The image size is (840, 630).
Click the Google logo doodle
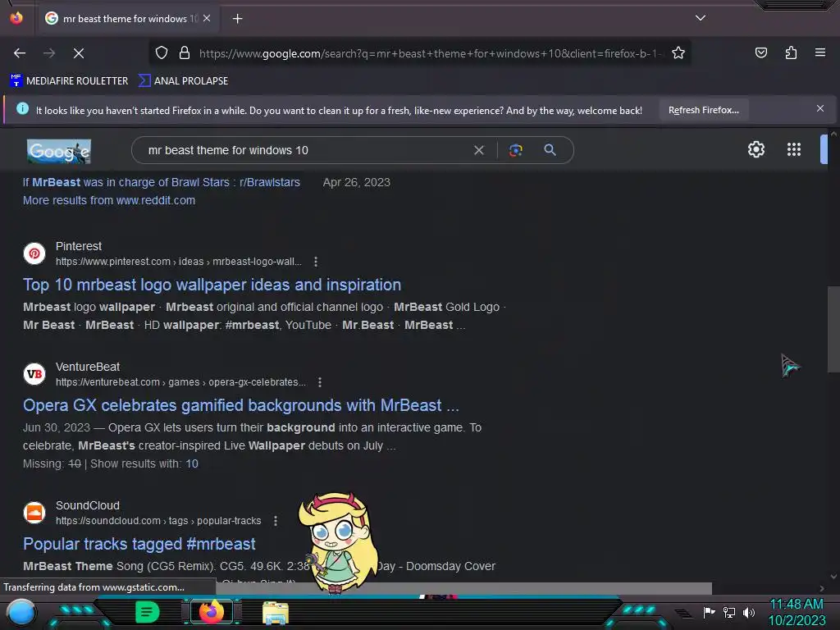tap(59, 151)
